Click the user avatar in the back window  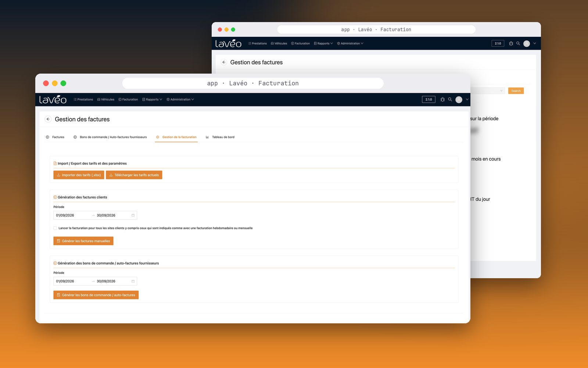click(527, 43)
